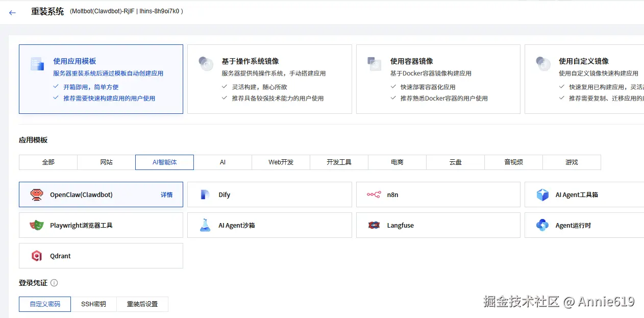The image size is (644, 318).
Task: Switch to the 游戏 template tab
Action: tap(572, 162)
